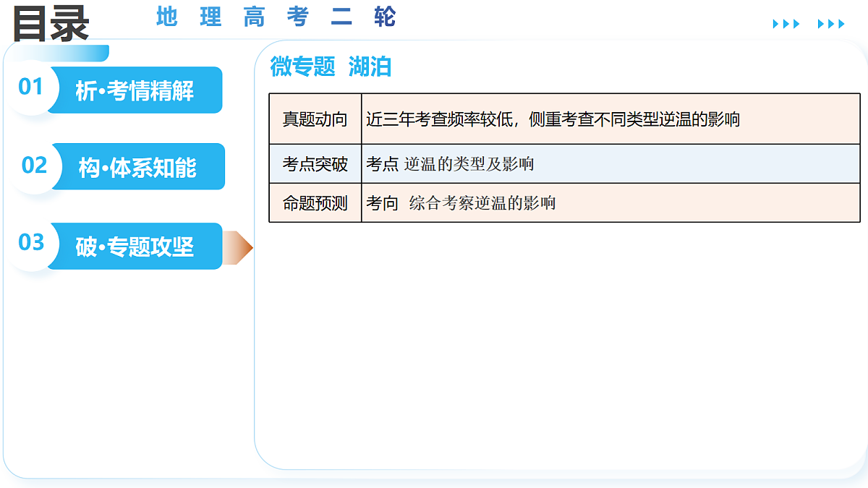Open section 析•考情精解
Viewport: 868px width, 488px height.
135,90
